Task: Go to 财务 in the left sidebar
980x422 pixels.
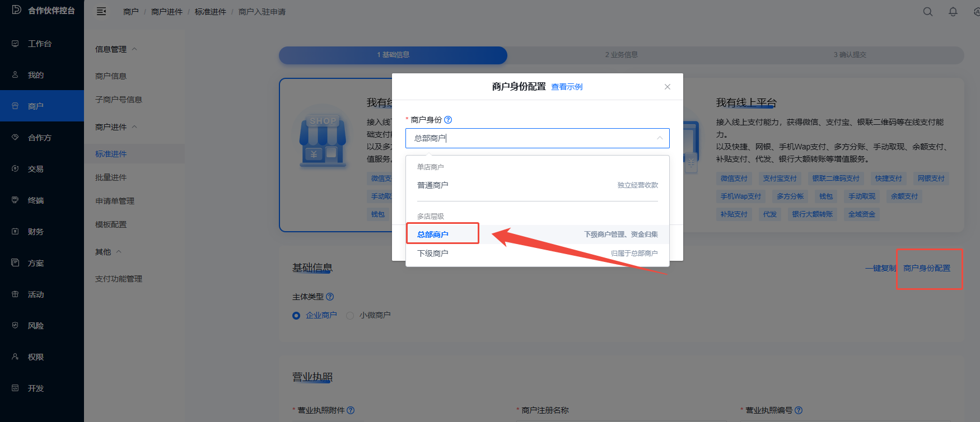Action: [x=35, y=232]
